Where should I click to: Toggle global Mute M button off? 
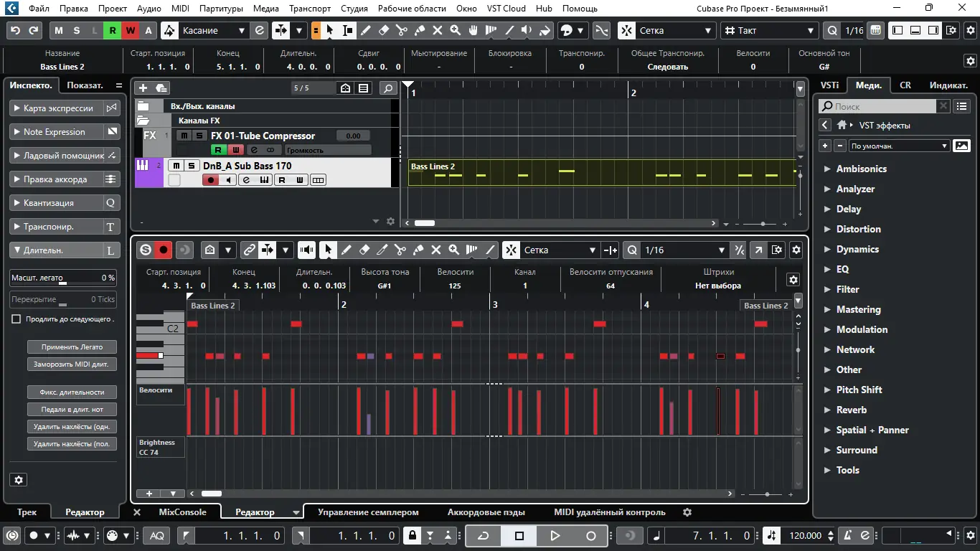click(59, 31)
